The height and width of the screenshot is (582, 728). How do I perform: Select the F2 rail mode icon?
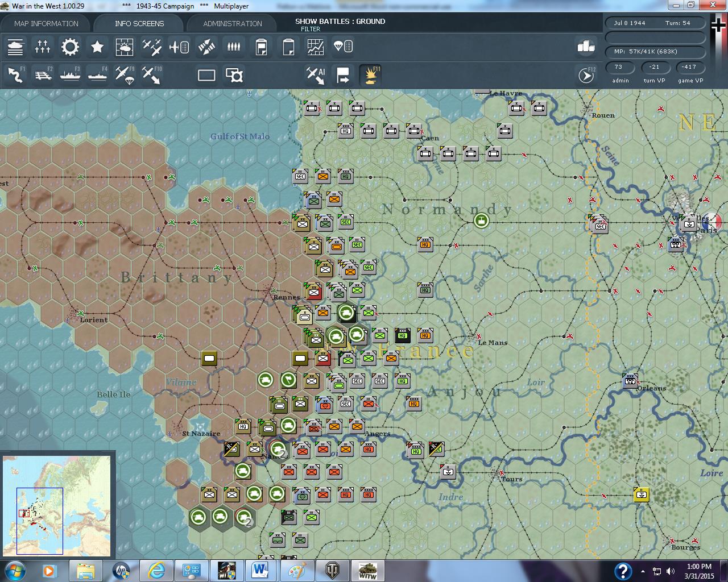point(43,75)
